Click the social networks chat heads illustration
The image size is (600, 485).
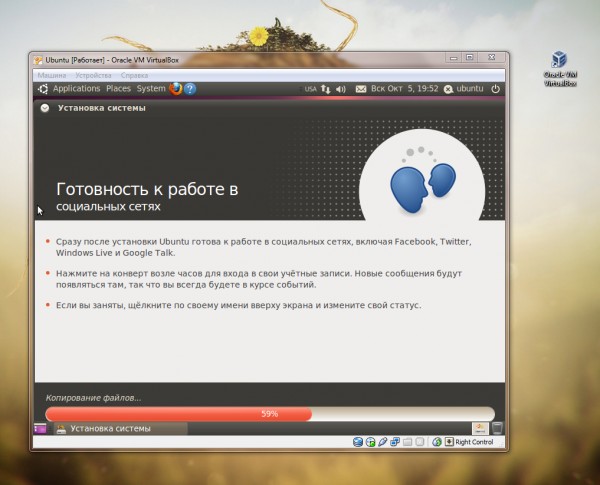(x=422, y=178)
